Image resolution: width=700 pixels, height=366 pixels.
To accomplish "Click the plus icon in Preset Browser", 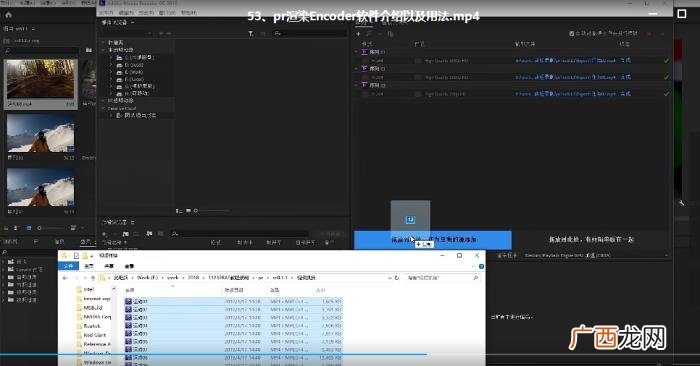I will click(x=105, y=233).
